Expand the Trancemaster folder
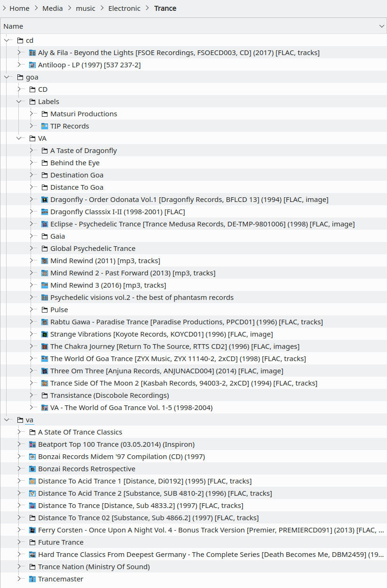Screen dimensions: 387x588 pos(19,579)
